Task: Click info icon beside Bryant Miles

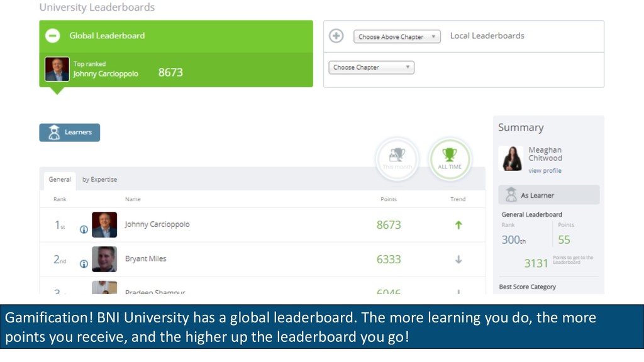Action: (84, 264)
